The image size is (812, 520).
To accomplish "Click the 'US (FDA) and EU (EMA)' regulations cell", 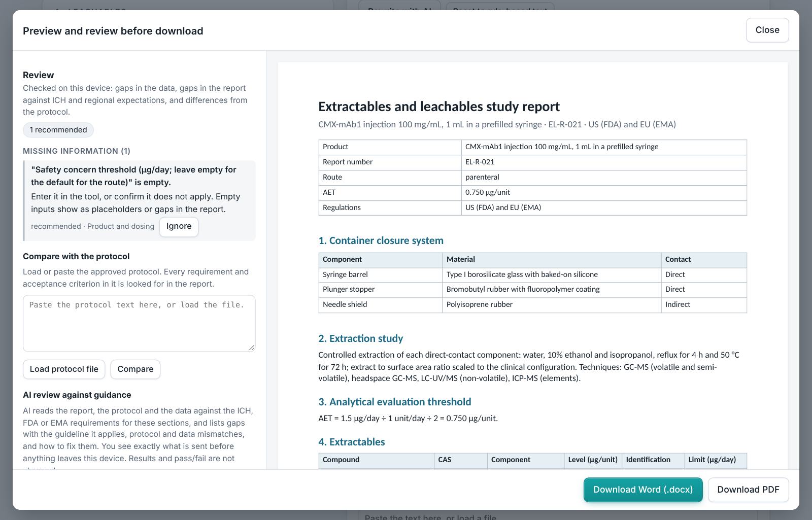I will coord(604,208).
